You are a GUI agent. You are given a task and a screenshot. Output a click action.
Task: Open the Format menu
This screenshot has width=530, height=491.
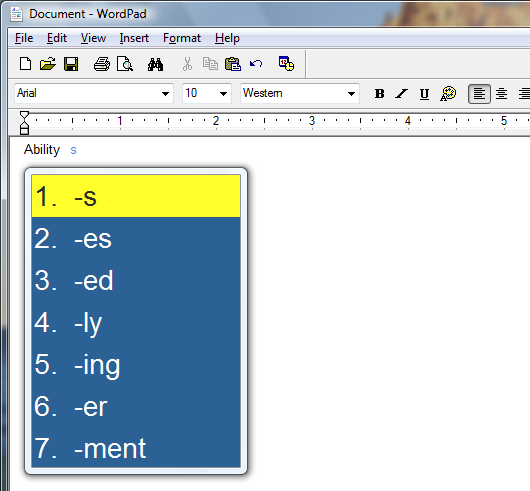pos(182,38)
